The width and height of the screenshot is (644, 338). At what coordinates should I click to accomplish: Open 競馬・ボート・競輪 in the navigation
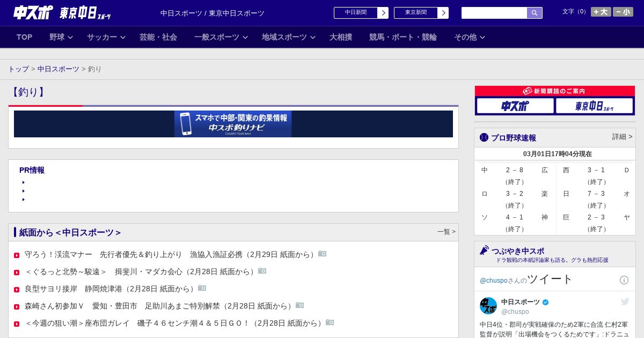403,37
